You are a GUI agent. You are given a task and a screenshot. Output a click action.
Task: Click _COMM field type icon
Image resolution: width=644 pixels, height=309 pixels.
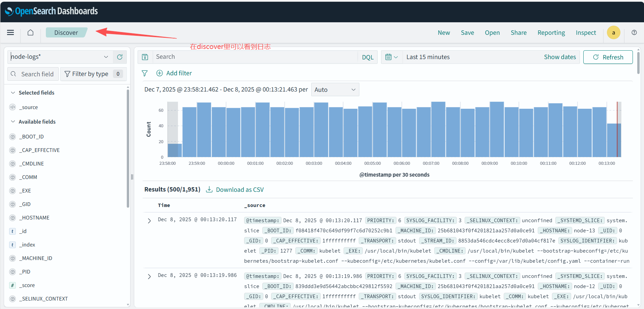click(x=12, y=177)
